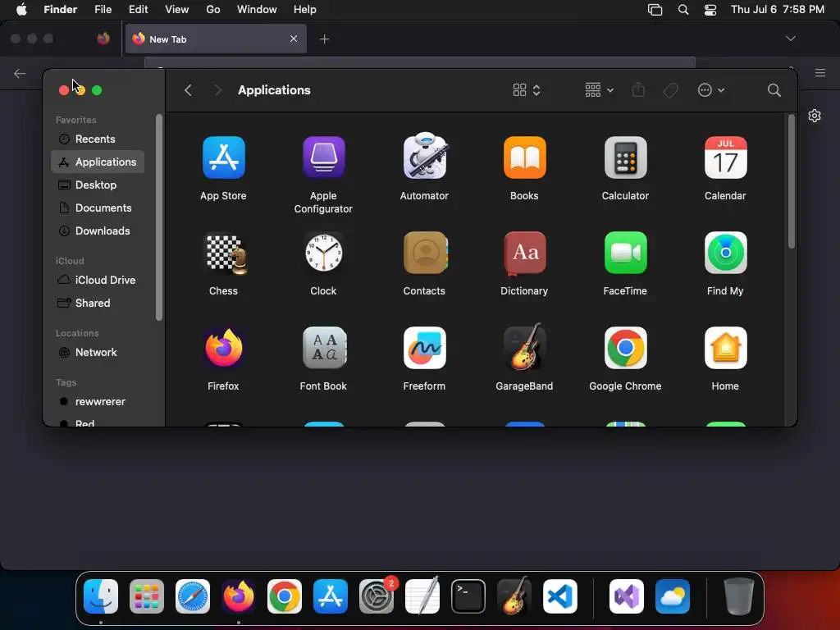
Task: Open the Find My app icon
Action: (x=725, y=253)
